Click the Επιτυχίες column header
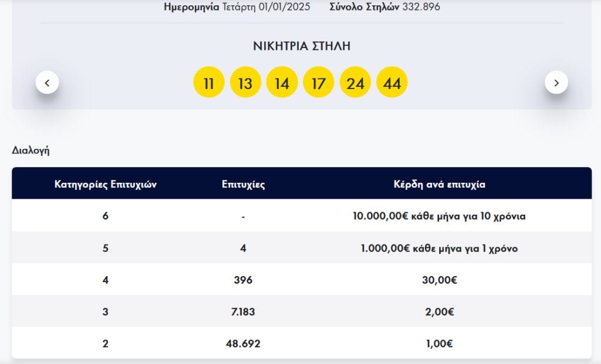The height and width of the screenshot is (364, 601). tap(243, 184)
